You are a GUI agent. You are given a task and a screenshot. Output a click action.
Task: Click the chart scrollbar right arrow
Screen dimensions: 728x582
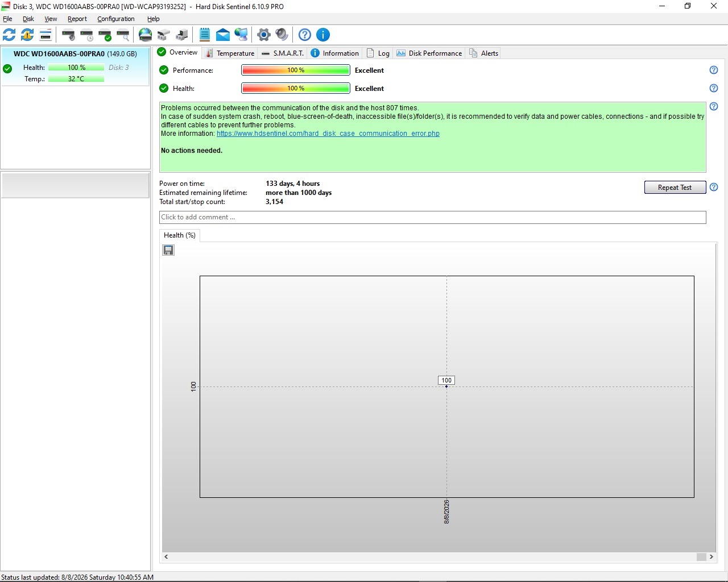(x=712, y=557)
